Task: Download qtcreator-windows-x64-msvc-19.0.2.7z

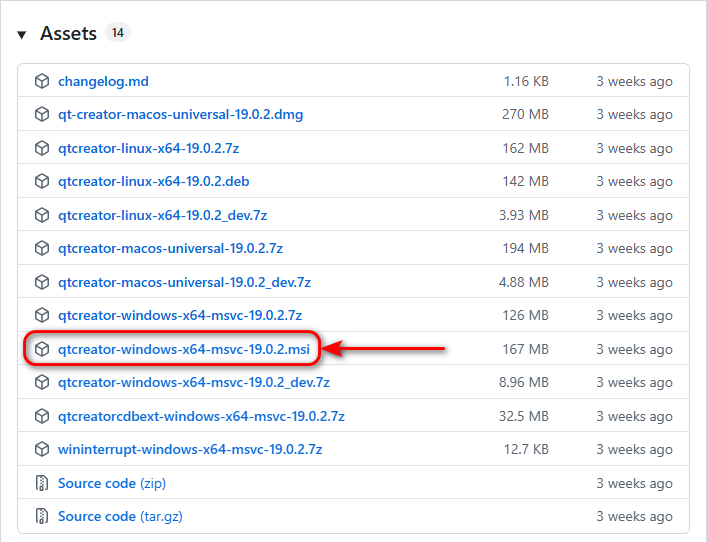Action: 180,315
